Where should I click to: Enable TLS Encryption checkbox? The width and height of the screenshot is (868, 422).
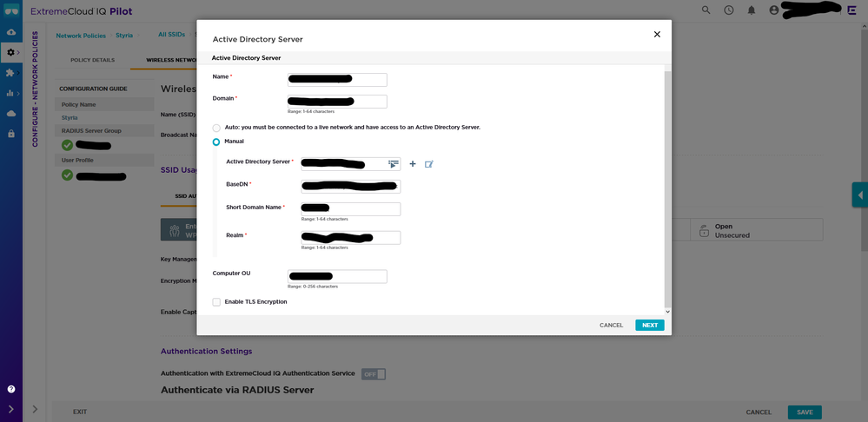coord(216,302)
